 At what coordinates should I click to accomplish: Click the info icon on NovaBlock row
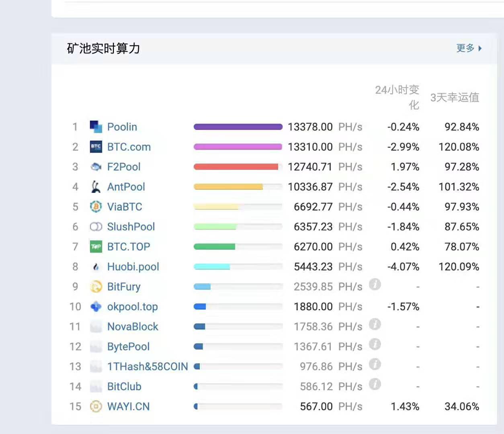(375, 324)
